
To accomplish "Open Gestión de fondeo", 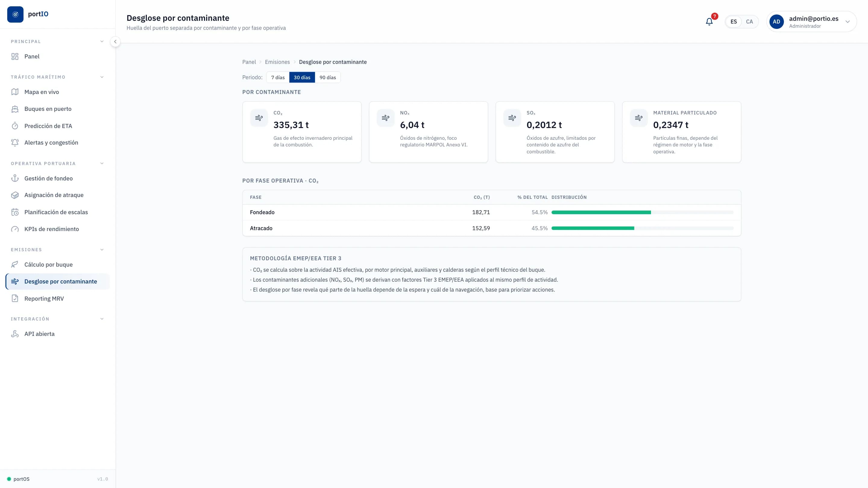I will pos(58,178).
